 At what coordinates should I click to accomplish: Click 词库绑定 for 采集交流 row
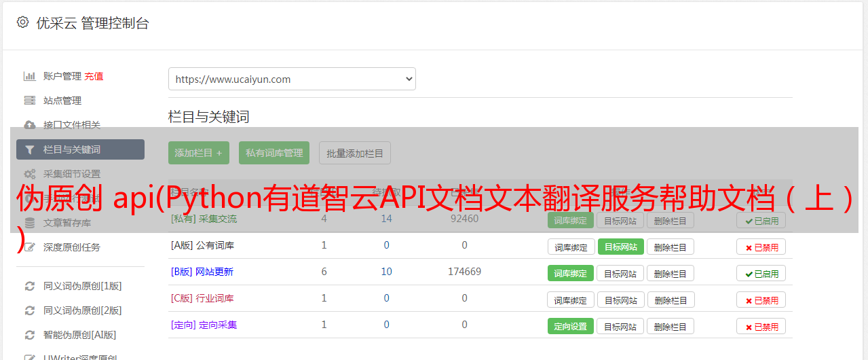[x=571, y=220]
